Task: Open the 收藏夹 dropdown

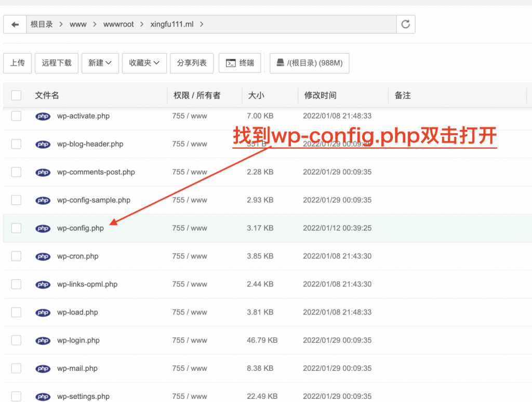Action: pyautogui.click(x=144, y=63)
